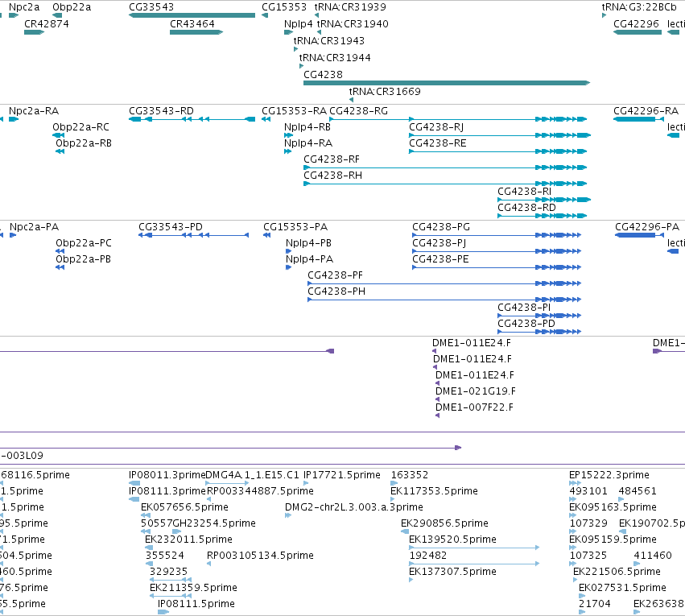Viewport: 685px width, 616px height.
Task: Click the Nplp4-RA transcript
Action: (287, 151)
